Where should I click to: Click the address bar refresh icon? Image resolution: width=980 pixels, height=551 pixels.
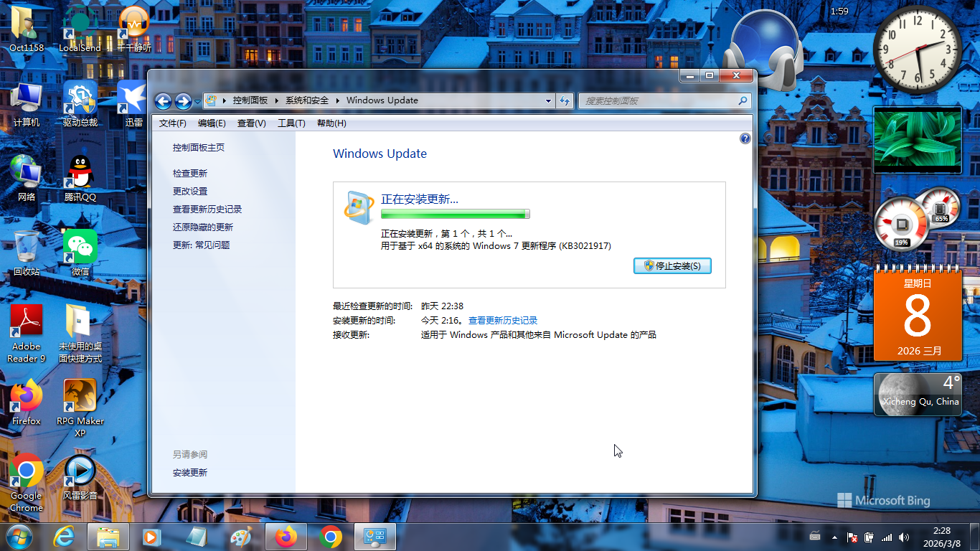tap(565, 100)
